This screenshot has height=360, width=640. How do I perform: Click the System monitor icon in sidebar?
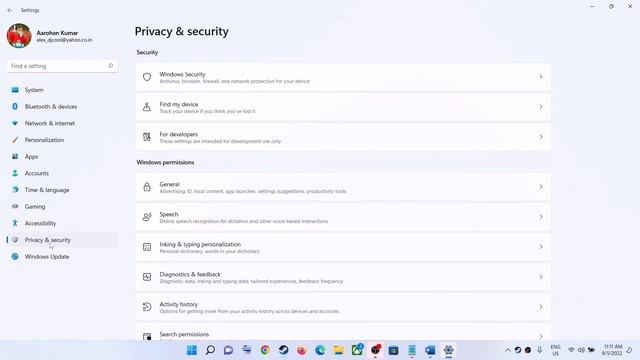click(x=15, y=90)
